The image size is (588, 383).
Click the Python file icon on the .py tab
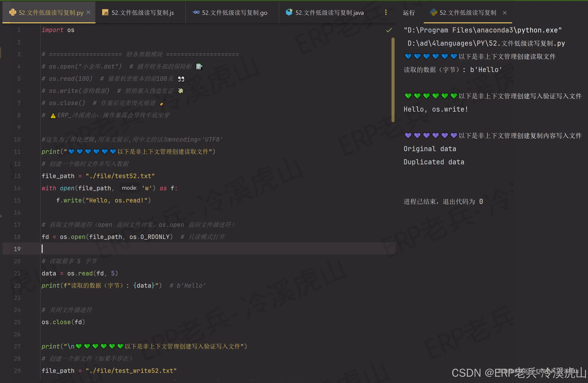[12, 12]
